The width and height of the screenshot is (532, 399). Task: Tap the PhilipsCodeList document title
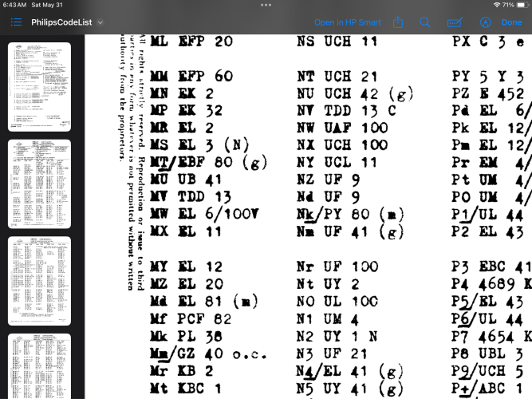point(61,22)
